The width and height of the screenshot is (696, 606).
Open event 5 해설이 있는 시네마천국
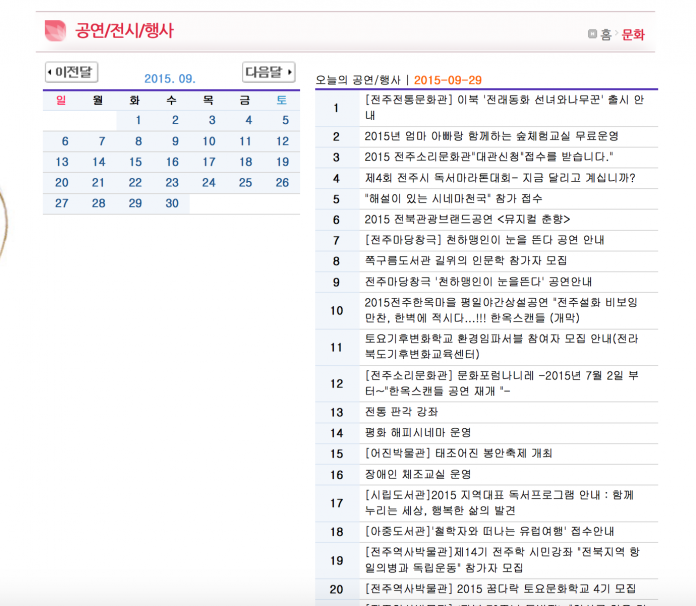tap(454, 198)
